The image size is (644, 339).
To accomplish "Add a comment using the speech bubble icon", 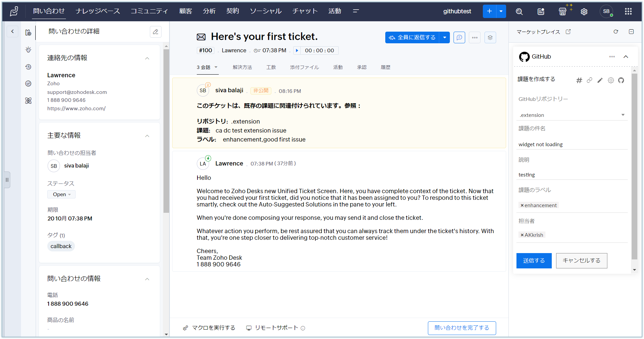I will pyautogui.click(x=459, y=38).
